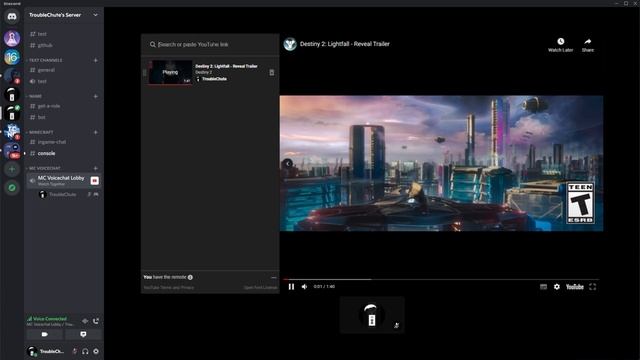The height and width of the screenshot is (360, 640).
Task: Click the Destiny 2: Lightfall - Reveal Trailer title
Action: tap(344, 44)
